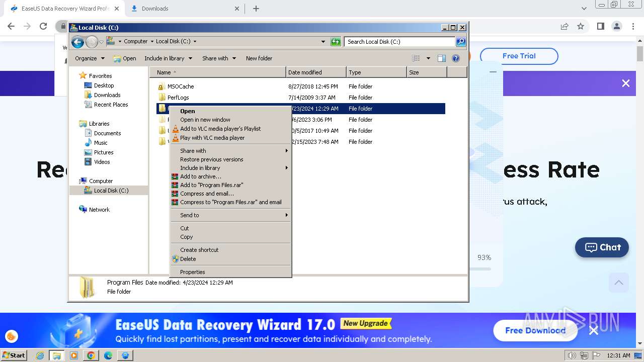644x362 pixels.
Task: Click the Edge taskbar icon
Action: tap(108, 355)
